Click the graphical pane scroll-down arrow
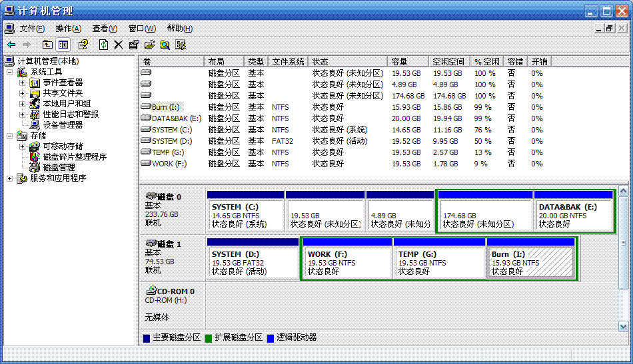This screenshot has width=633, height=364. click(623, 326)
